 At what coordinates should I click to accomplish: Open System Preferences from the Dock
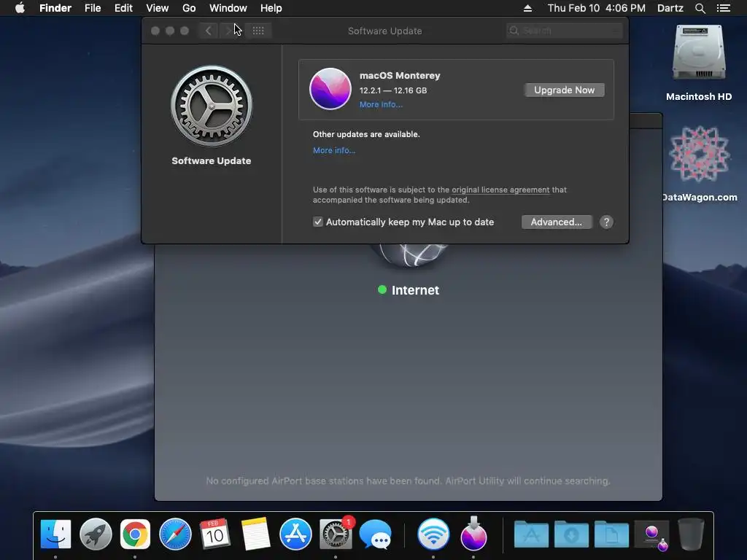(x=336, y=534)
